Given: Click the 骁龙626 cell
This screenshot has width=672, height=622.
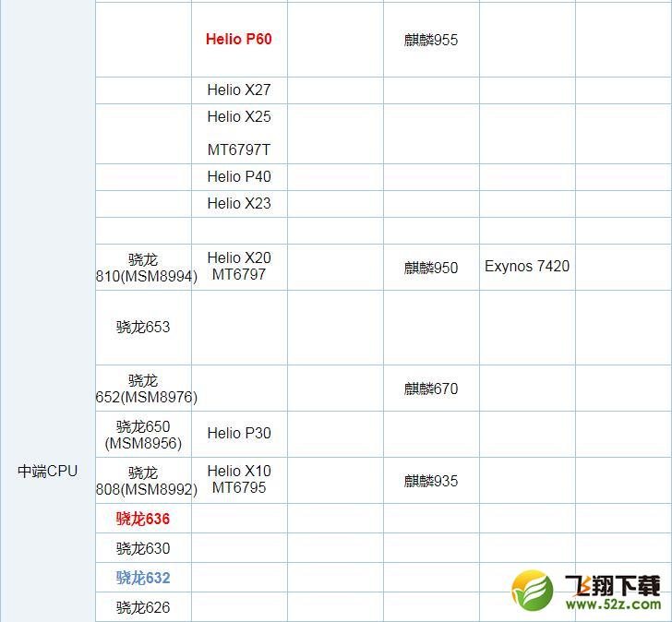Looking at the screenshot, I should (x=143, y=607).
